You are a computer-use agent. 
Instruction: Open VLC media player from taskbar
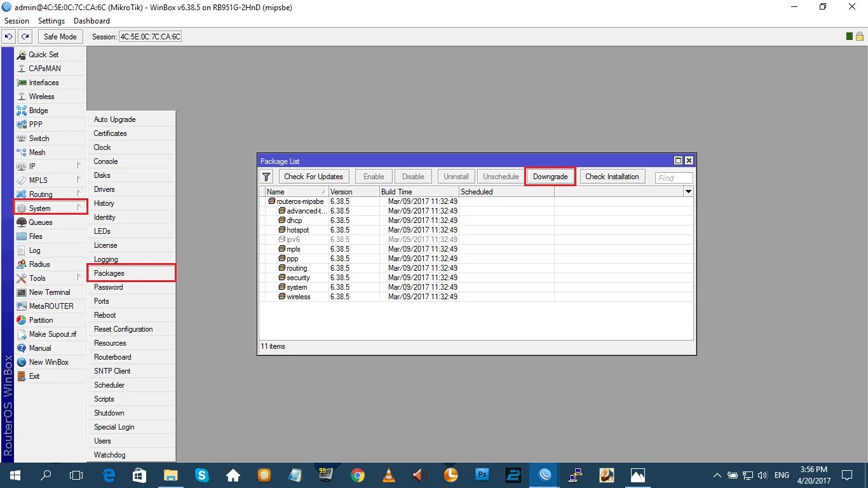(x=389, y=475)
